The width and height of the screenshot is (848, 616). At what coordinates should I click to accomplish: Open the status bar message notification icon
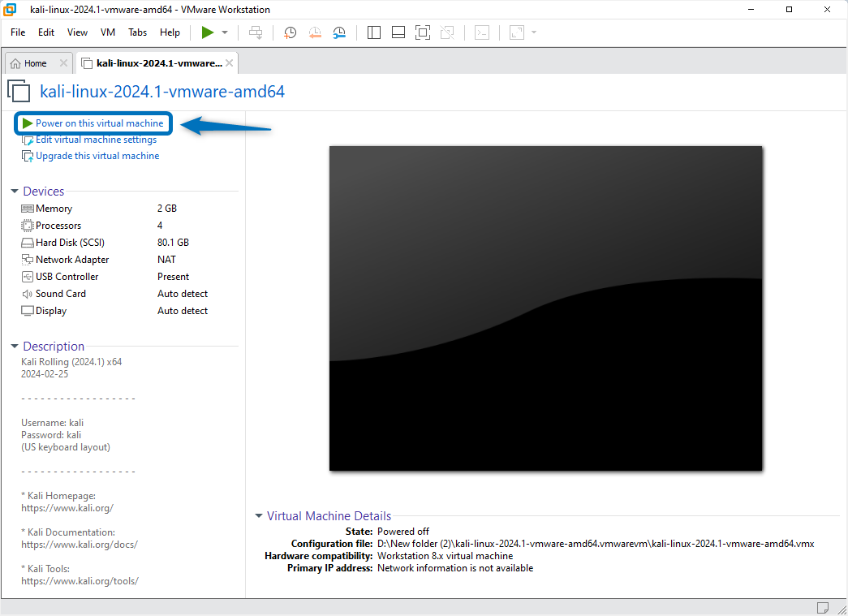click(823, 607)
